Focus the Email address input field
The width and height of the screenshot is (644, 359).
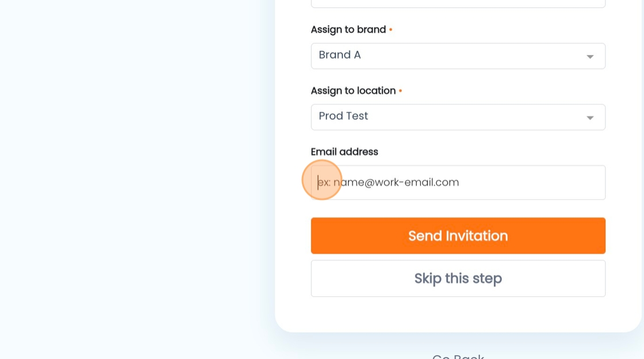pos(458,182)
